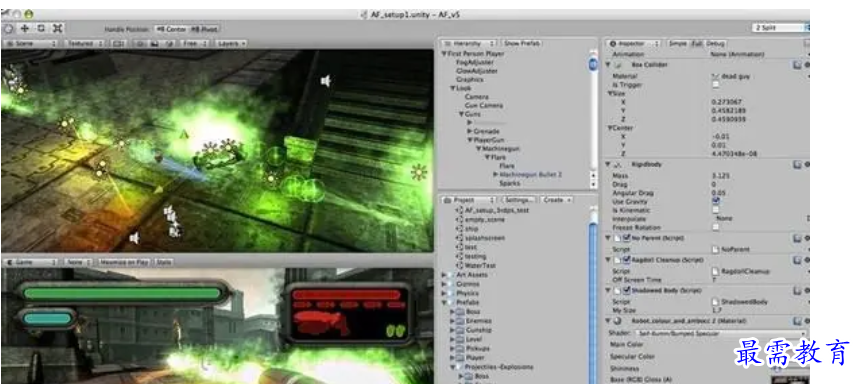This screenshot has height=384, width=858.
Task: Collapse the Guns node in Hierarchy
Action: point(462,114)
